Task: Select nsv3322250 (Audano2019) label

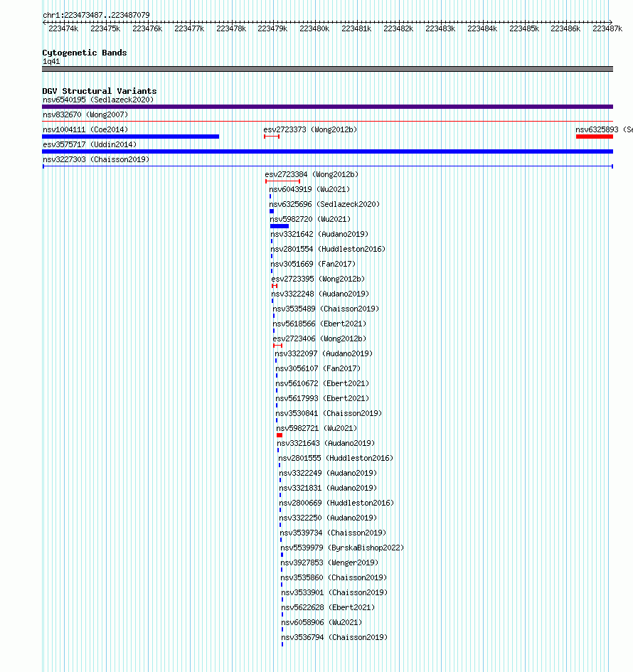Action: (x=328, y=518)
